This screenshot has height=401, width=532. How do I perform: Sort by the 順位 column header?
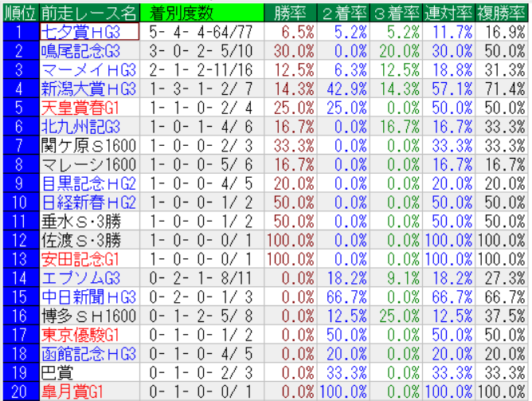(21, 14)
